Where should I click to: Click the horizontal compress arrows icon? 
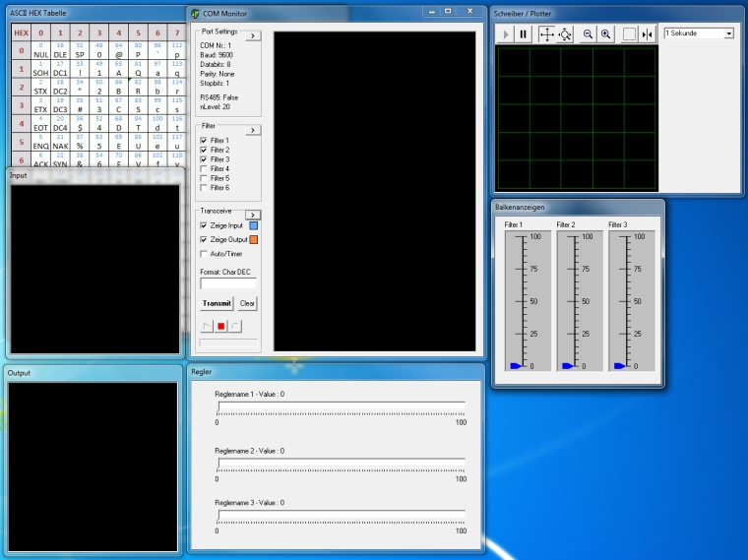point(647,33)
